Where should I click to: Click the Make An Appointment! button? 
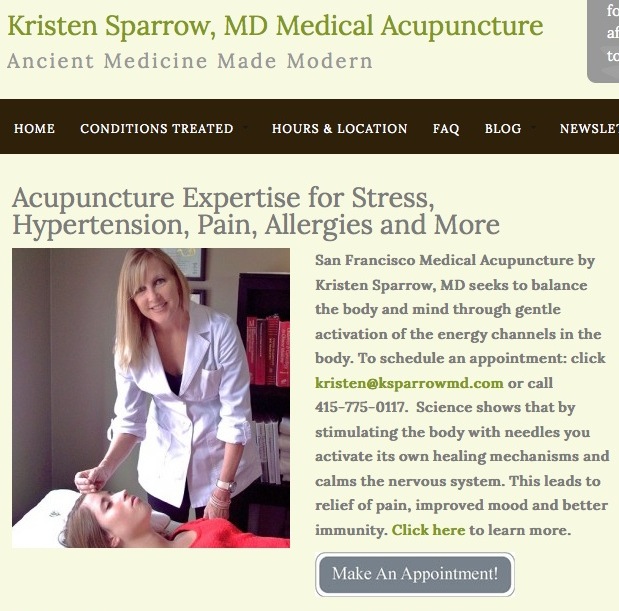coord(415,574)
